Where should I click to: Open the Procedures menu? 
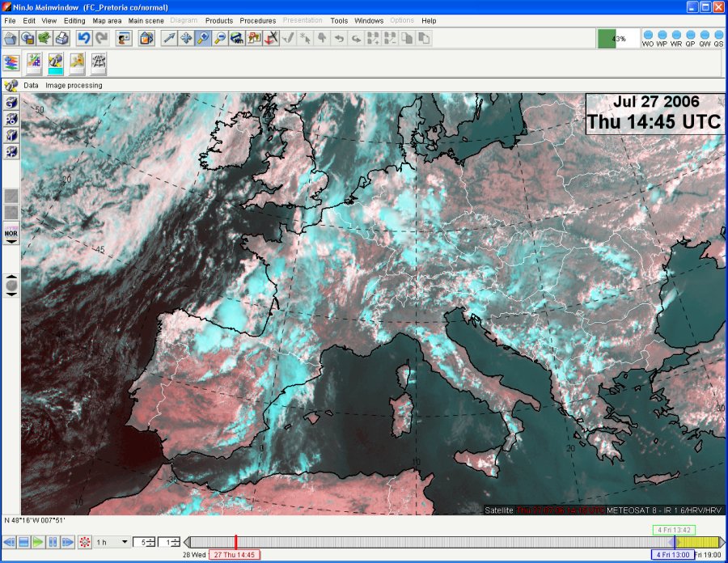tap(258, 20)
